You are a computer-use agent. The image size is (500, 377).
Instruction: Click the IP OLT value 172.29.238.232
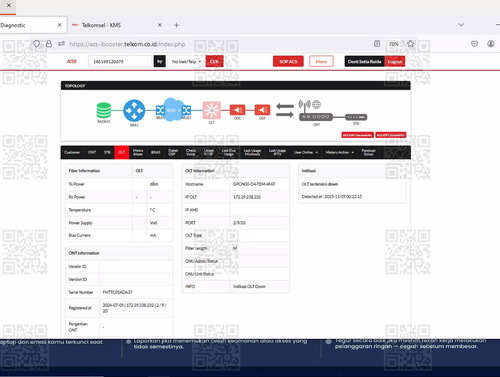coord(247,197)
